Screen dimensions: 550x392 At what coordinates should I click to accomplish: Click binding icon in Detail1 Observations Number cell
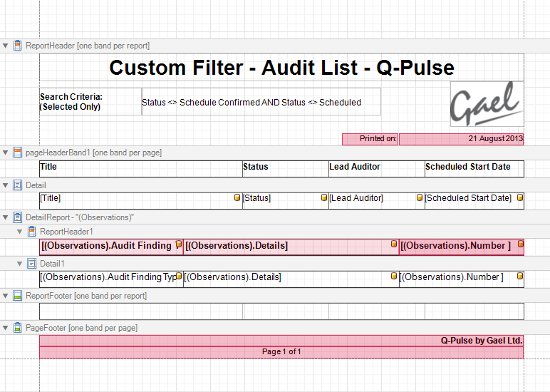(x=520, y=277)
